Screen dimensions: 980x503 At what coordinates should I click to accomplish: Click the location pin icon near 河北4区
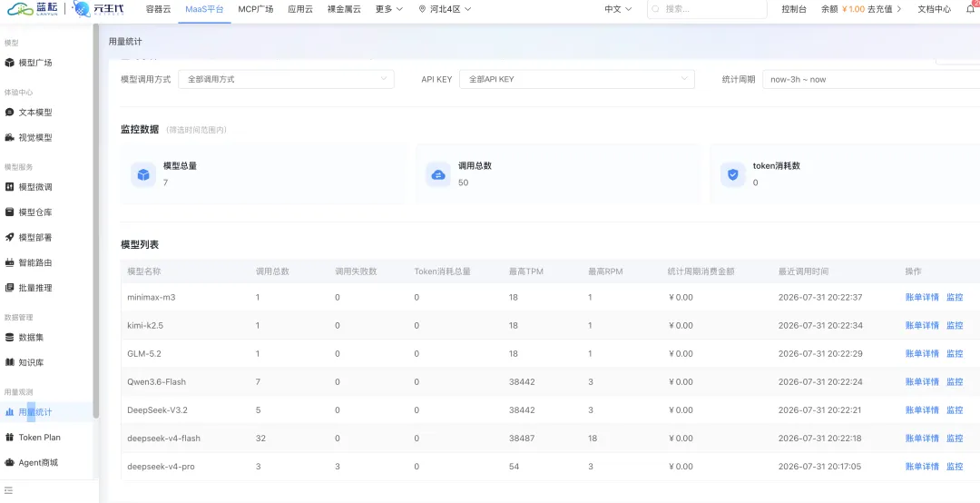[423, 9]
